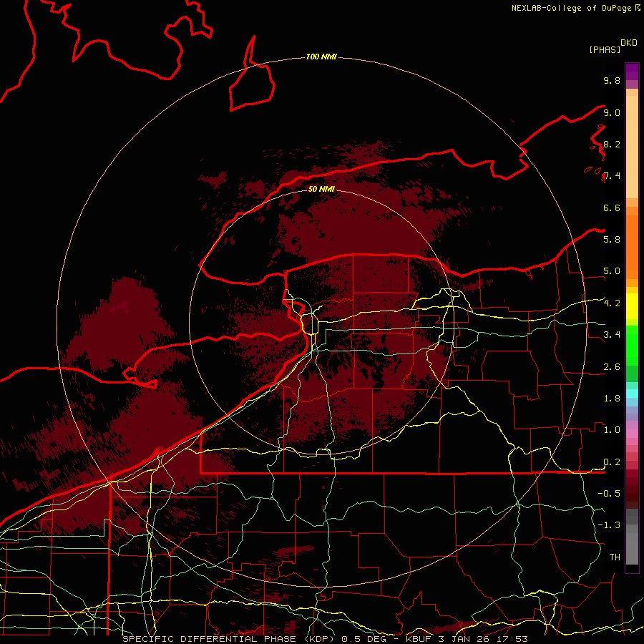Select the 9.8 value on the scale

point(612,81)
